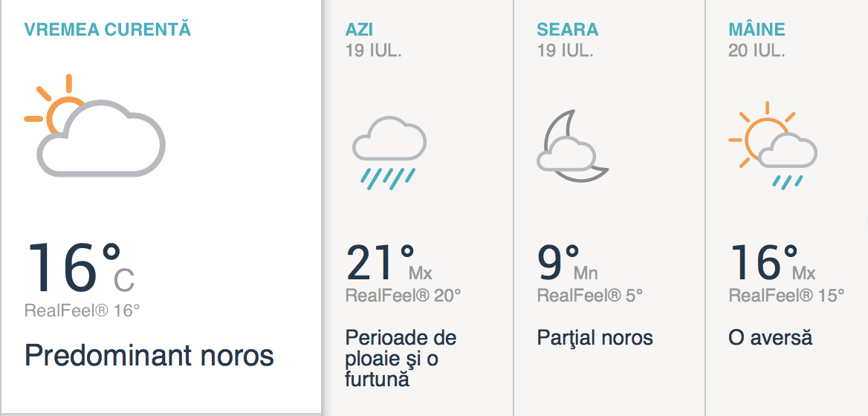Click the O aversă description
868x416 pixels.
[x=771, y=338]
